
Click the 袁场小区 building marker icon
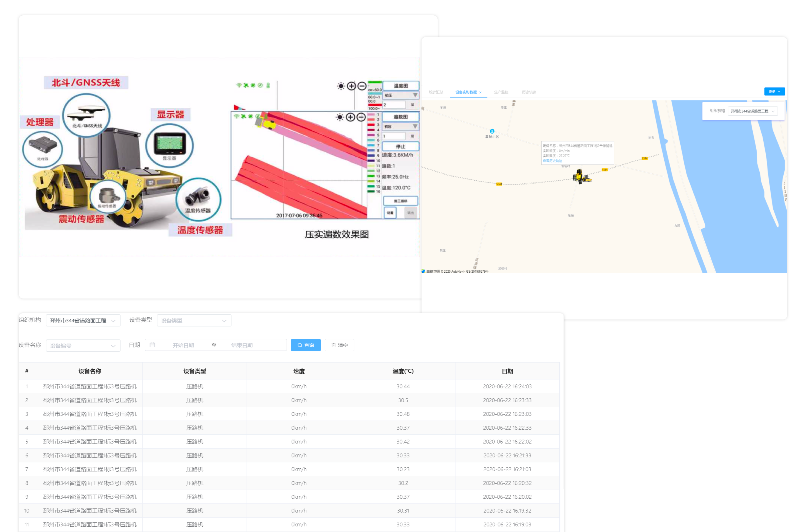492,131
